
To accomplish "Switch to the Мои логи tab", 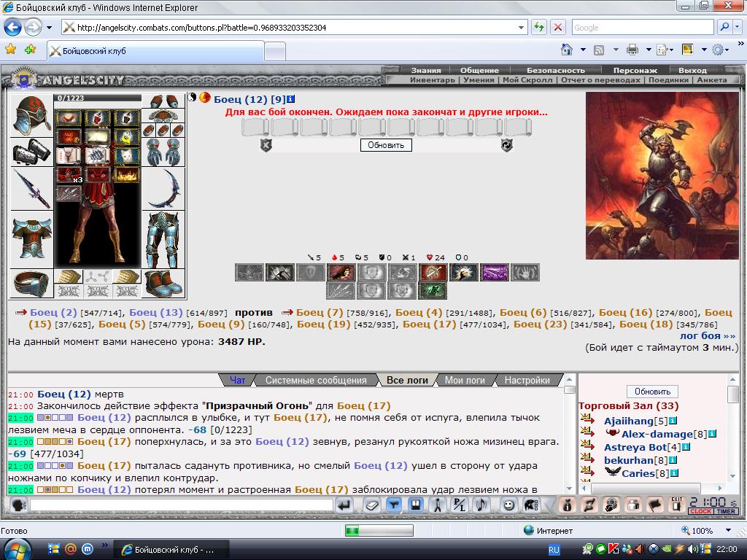I will 465,380.
